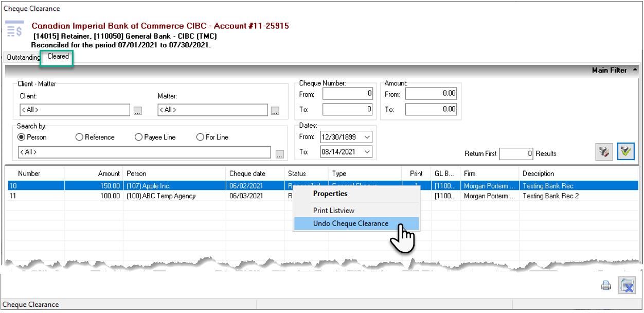Focus the Cheque Number To field

tap(348, 109)
